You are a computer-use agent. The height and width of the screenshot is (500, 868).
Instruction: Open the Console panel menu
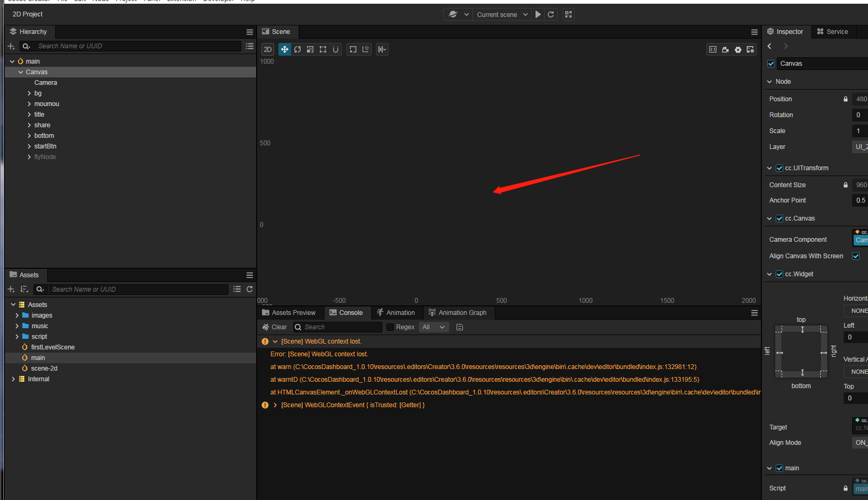755,313
